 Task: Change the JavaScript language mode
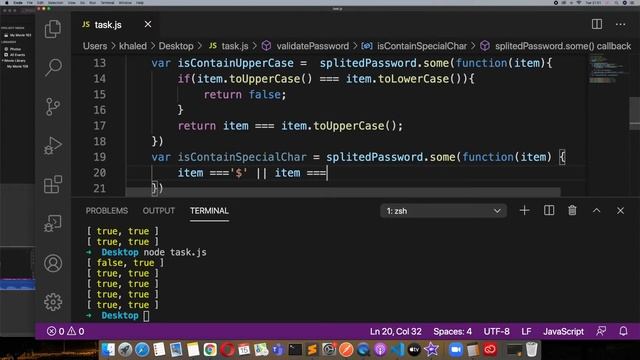pyautogui.click(x=563, y=331)
